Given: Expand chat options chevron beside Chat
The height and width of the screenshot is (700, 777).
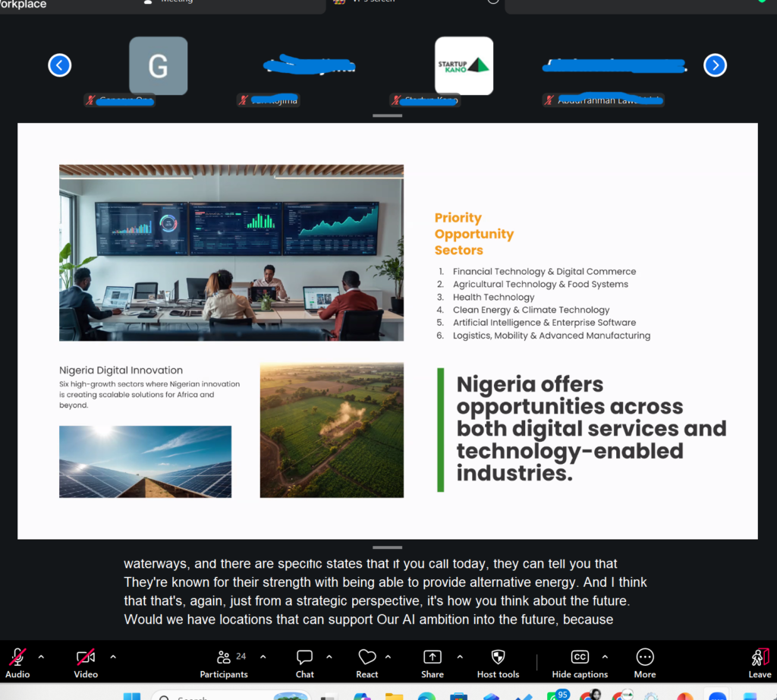Looking at the screenshot, I should point(329,657).
